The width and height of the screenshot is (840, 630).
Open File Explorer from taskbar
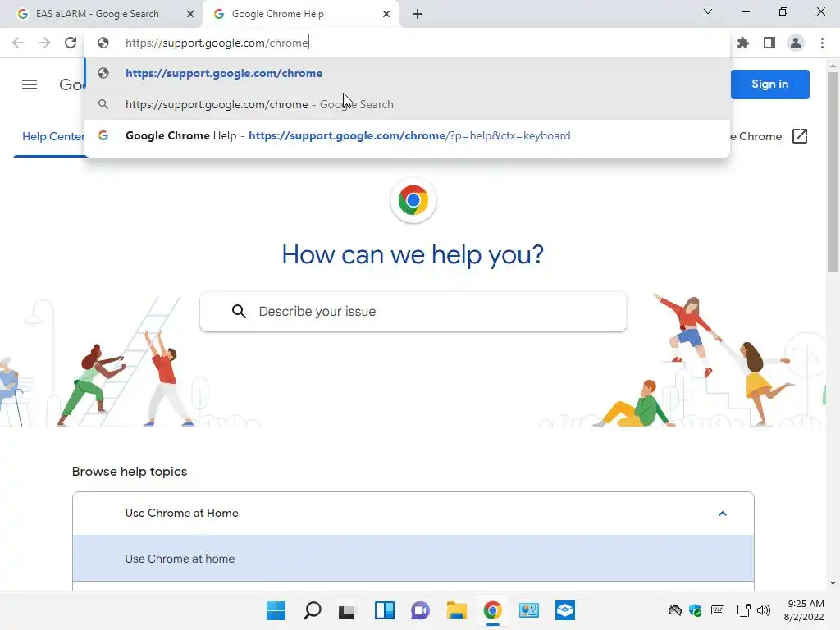[x=456, y=610]
